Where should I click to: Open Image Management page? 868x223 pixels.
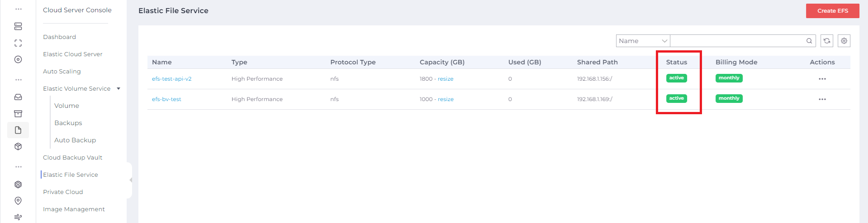click(x=74, y=209)
